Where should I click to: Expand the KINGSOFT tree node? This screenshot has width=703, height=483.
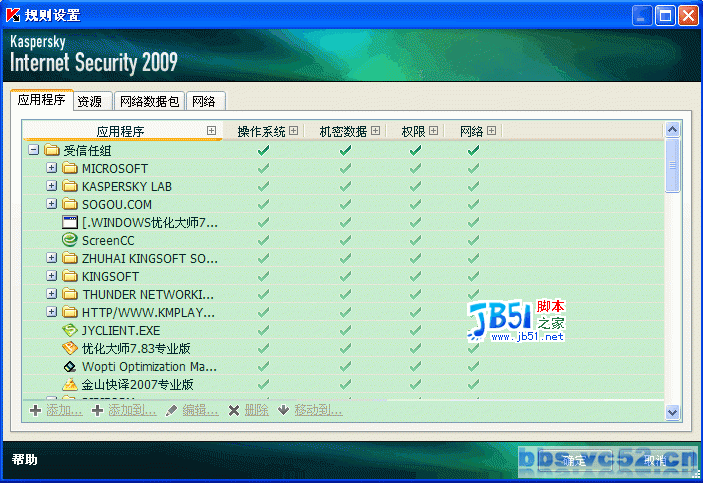[52, 276]
